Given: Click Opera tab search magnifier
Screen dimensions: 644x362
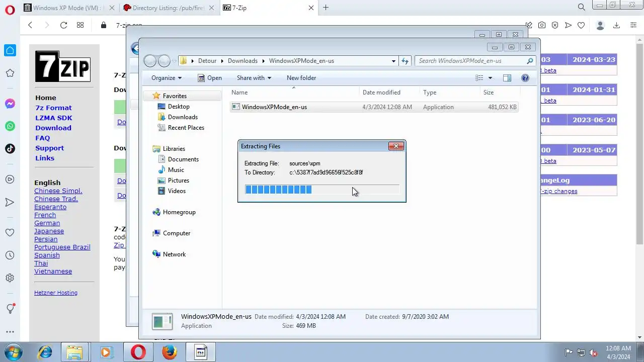Looking at the screenshot, I should [x=582, y=8].
